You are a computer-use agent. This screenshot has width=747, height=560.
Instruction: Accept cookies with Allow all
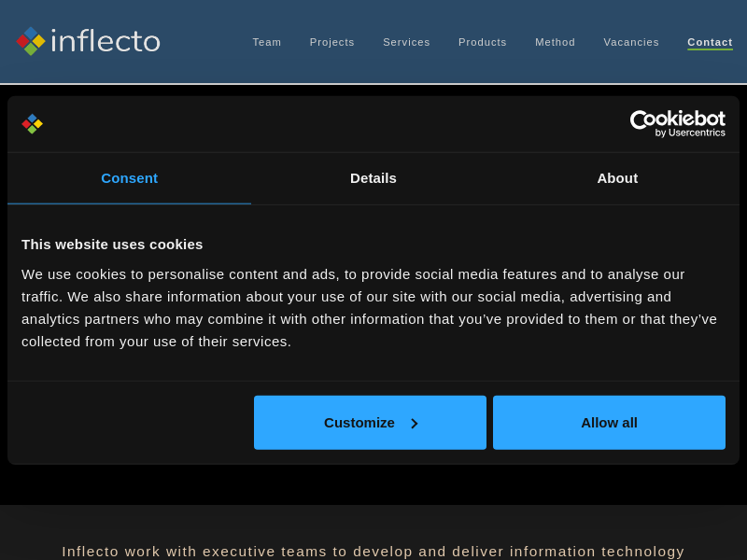pyautogui.click(x=609, y=423)
